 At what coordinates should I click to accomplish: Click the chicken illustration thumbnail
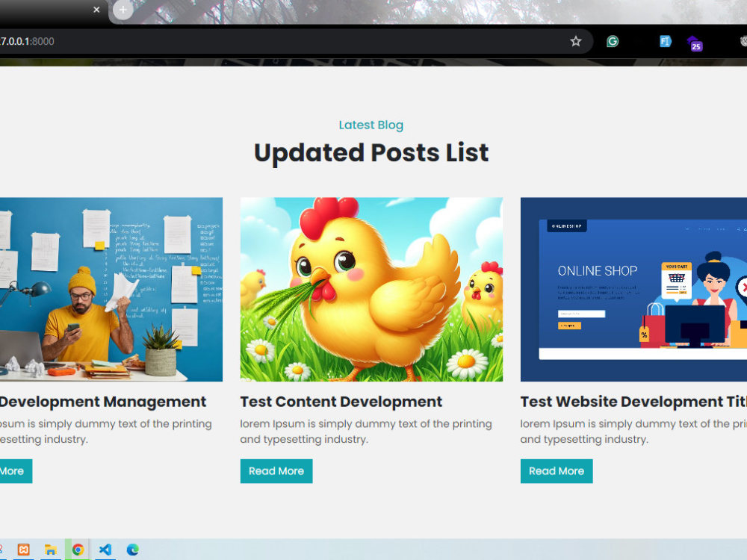pyautogui.click(x=371, y=290)
